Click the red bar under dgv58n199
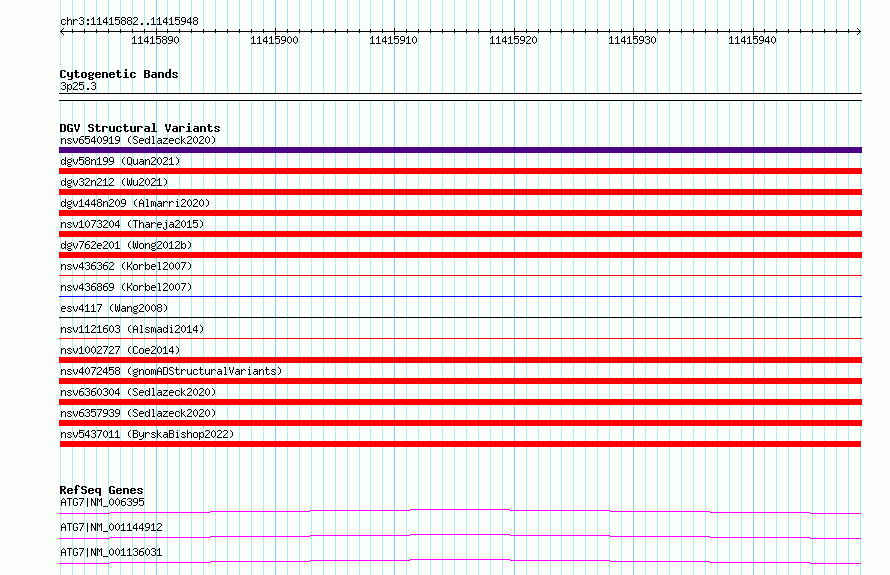 click(x=460, y=171)
